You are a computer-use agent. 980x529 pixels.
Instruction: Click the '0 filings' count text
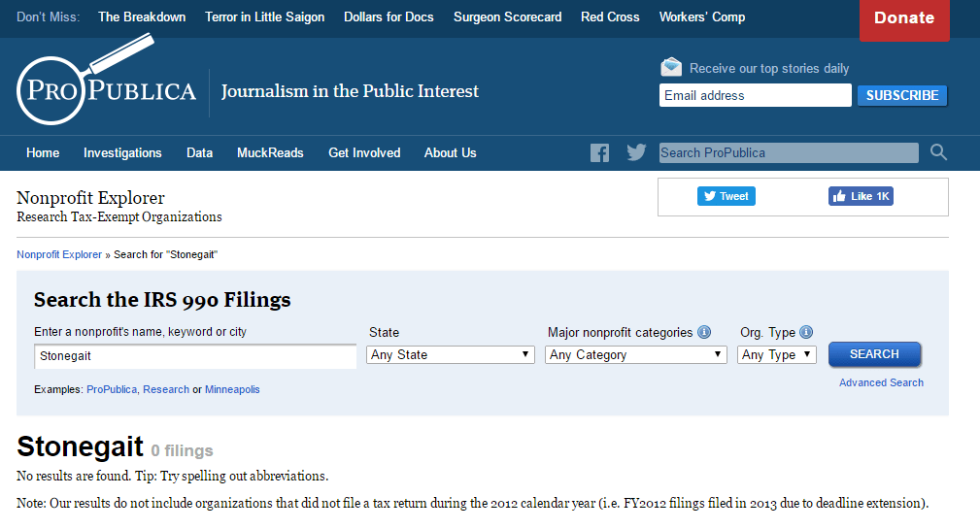tap(182, 451)
